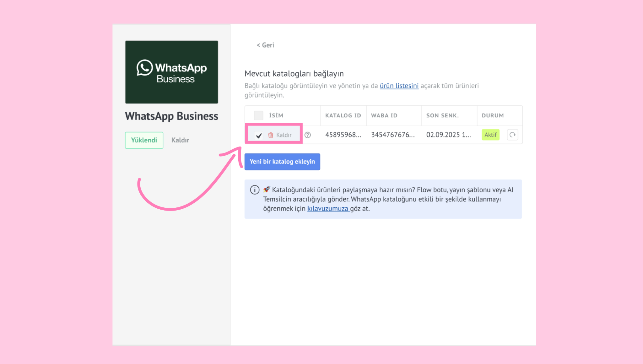Toggle the select-all checkbox in İSİM header
This screenshot has width=643, height=364.
(258, 115)
